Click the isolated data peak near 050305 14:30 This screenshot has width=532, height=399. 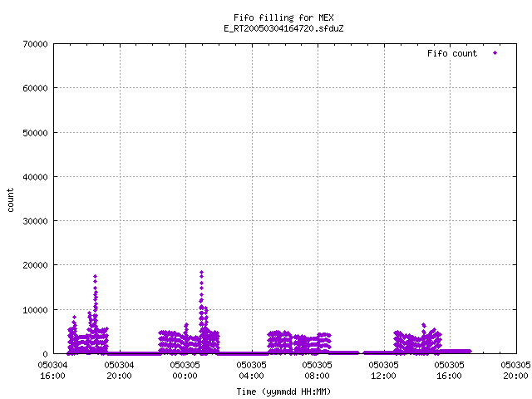(423, 325)
